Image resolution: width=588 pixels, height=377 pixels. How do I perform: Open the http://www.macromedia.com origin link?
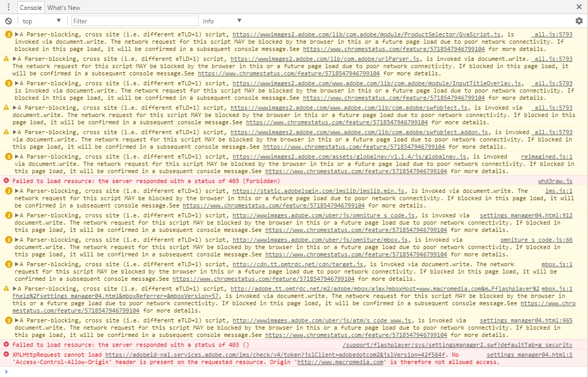340,362
